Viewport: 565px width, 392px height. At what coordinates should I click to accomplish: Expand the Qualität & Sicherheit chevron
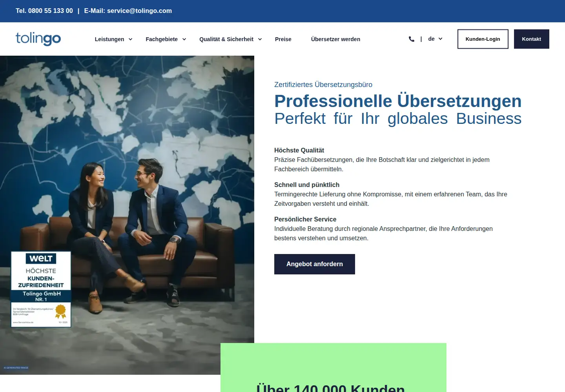point(260,39)
